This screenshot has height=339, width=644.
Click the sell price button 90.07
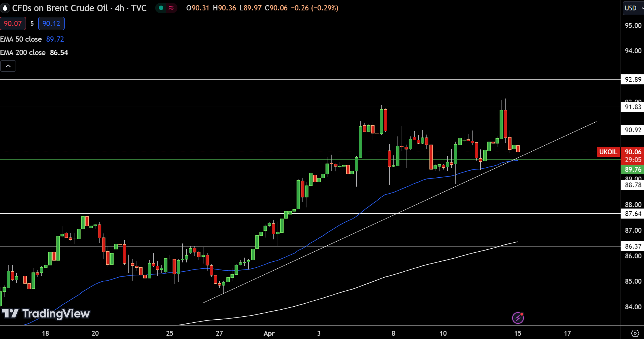[x=13, y=23]
